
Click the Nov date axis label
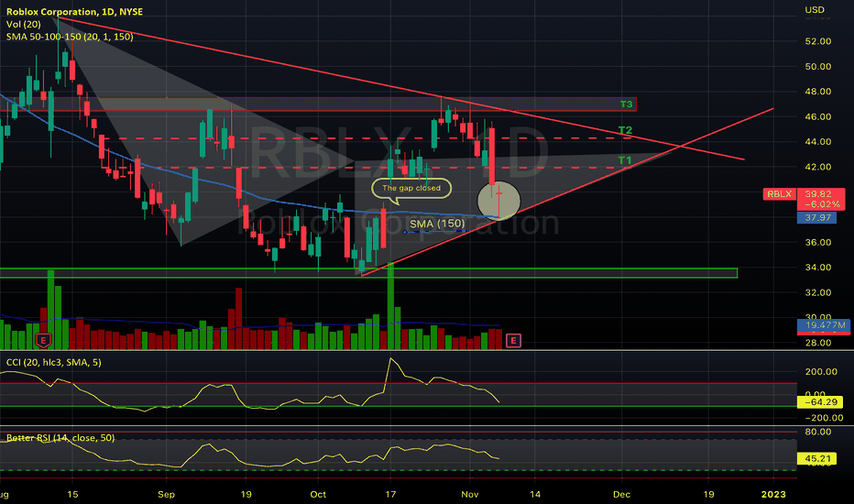point(469,494)
